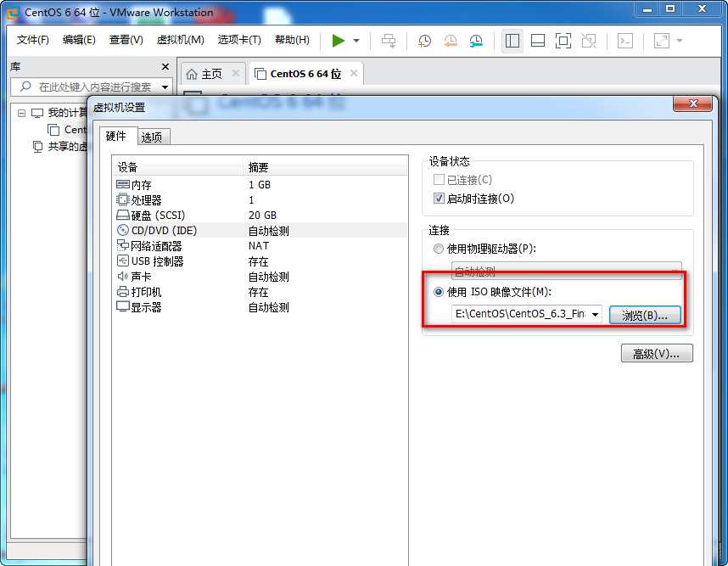The height and width of the screenshot is (566, 728).
Task: Select the 打印机 printer device row
Action: tap(260, 292)
